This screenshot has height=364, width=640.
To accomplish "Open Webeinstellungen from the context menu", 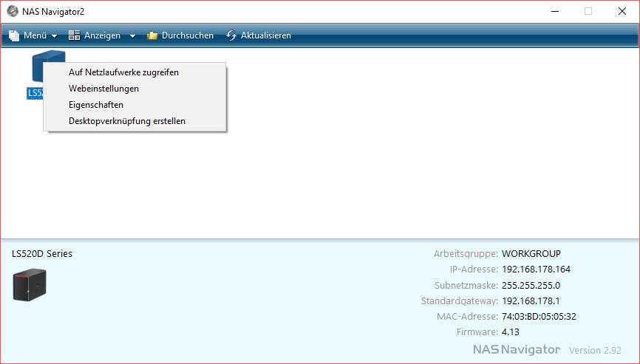I will click(135, 89).
